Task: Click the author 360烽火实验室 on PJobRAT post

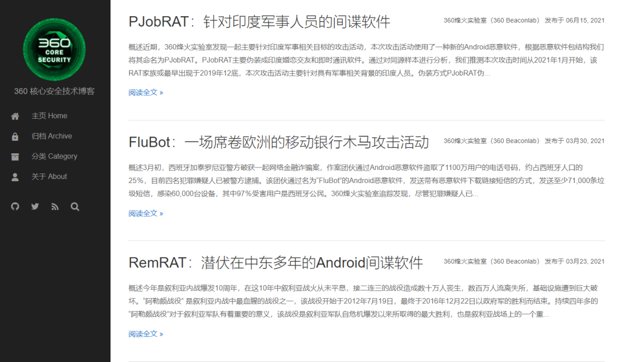Action: [491, 20]
